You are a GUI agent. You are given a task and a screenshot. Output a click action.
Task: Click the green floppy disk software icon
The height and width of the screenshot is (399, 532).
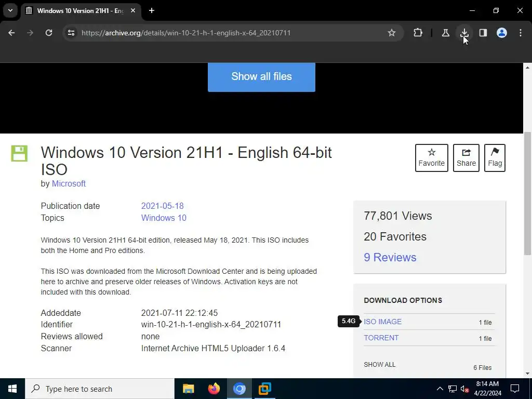point(19,153)
